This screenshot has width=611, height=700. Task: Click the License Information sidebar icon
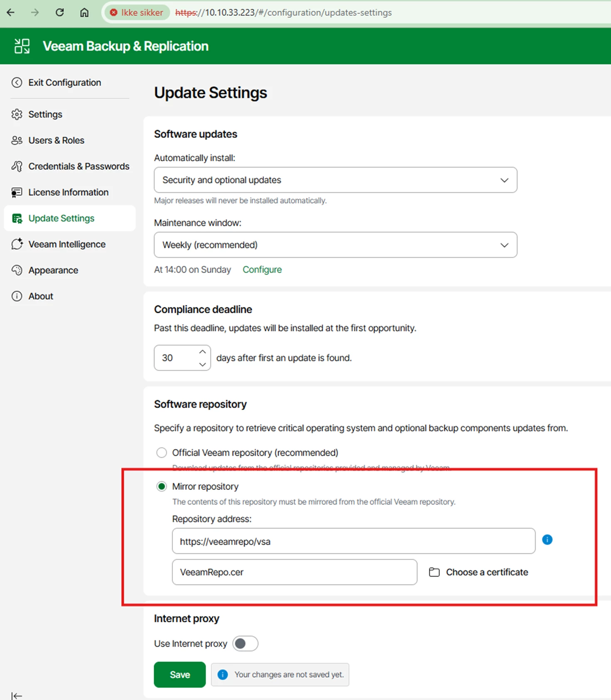pyautogui.click(x=17, y=192)
